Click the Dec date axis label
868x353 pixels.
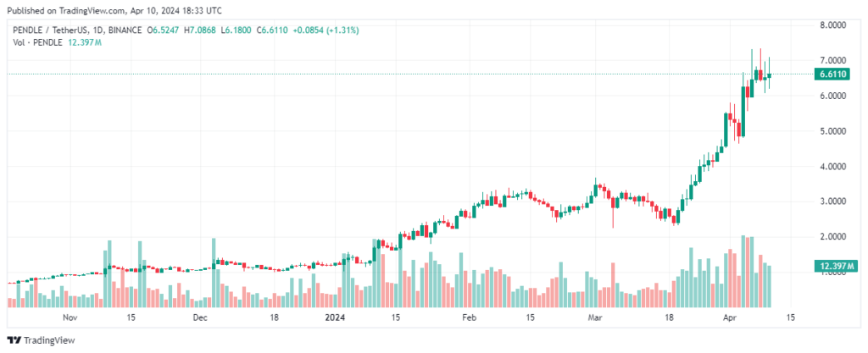[x=200, y=317]
